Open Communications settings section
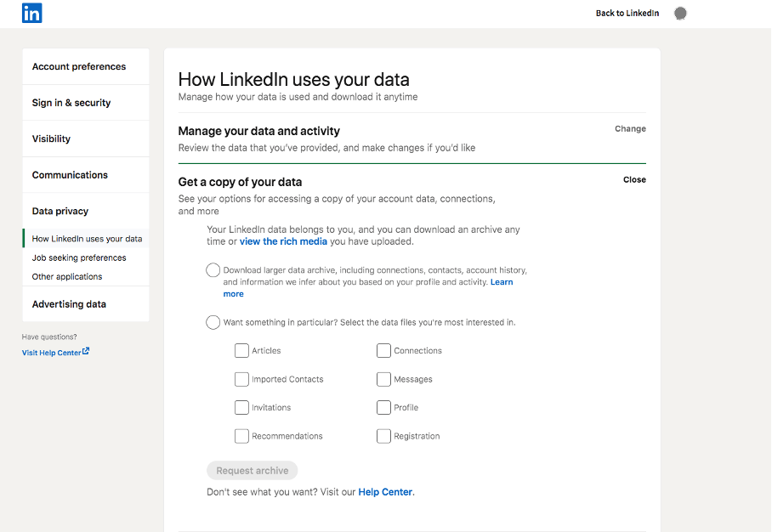Screen dimensions: 772x532 point(86,175)
